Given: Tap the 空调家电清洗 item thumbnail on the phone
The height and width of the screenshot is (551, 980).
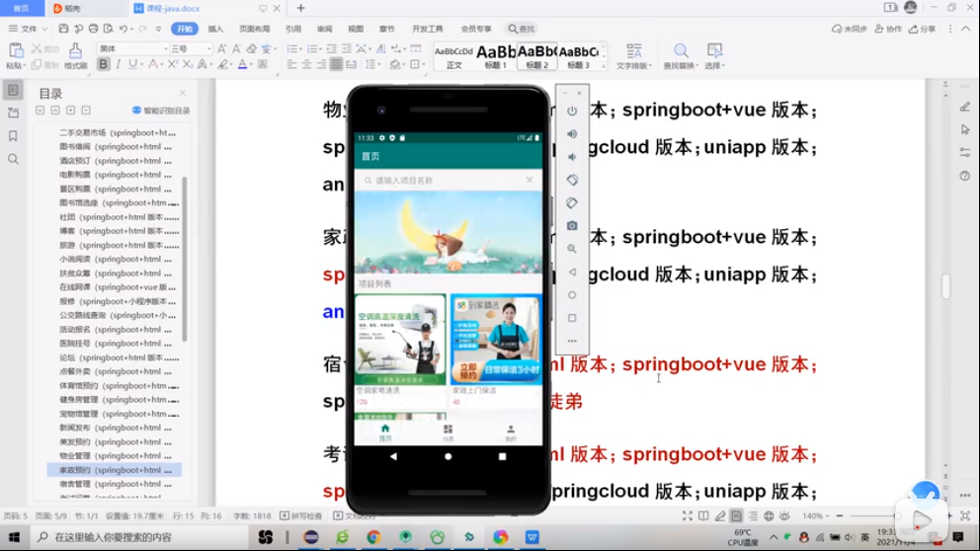Looking at the screenshot, I should click(x=401, y=340).
